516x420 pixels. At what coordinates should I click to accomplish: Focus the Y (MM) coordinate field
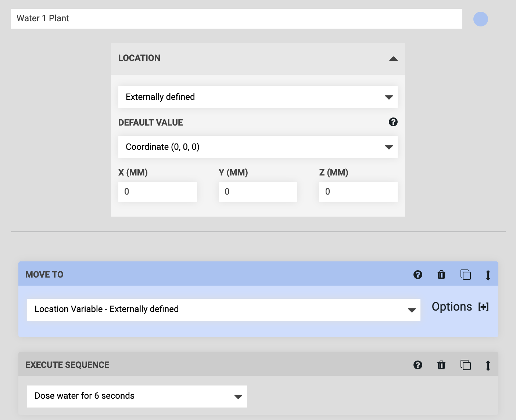(x=258, y=192)
